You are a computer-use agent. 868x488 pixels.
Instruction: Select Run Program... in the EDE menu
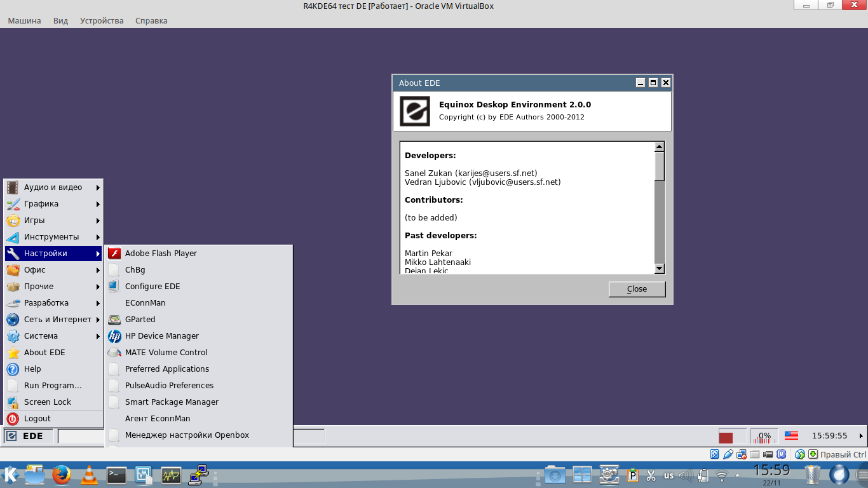[53, 385]
